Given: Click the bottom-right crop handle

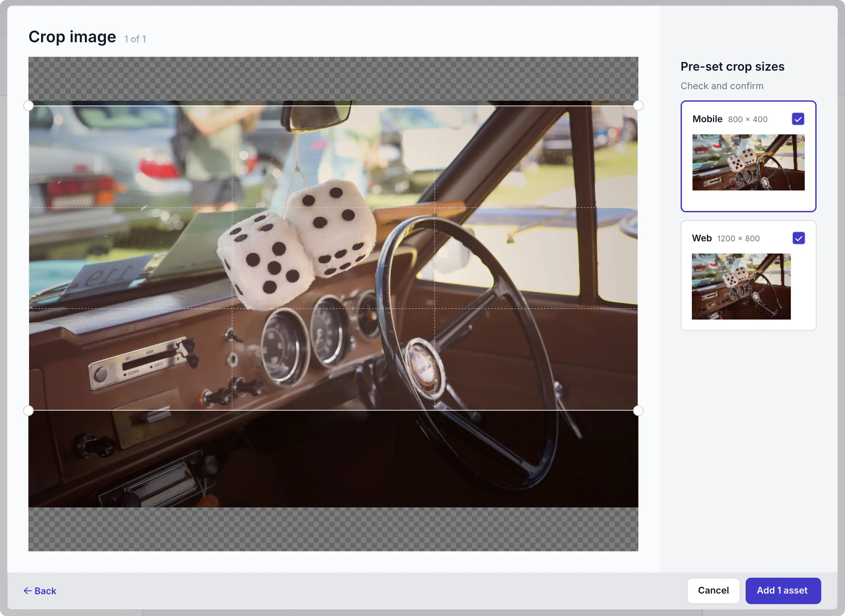Looking at the screenshot, I should pyautogui.click(x=638, y=411).
